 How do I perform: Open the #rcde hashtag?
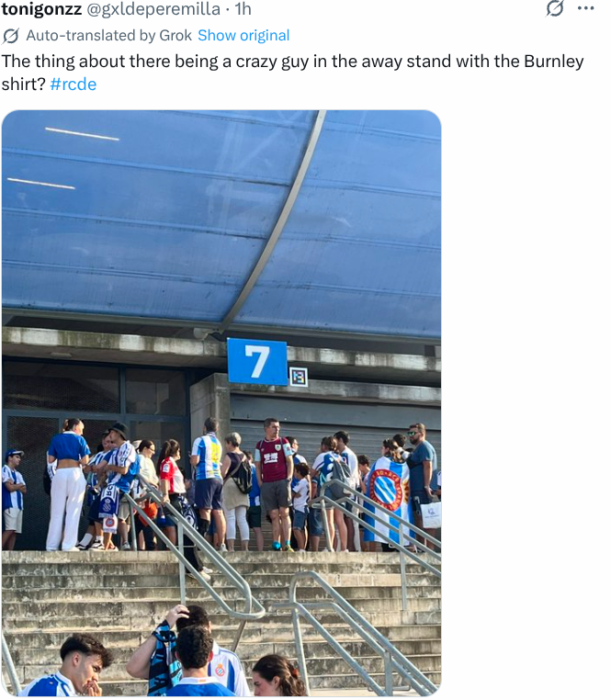coord(73,85)
